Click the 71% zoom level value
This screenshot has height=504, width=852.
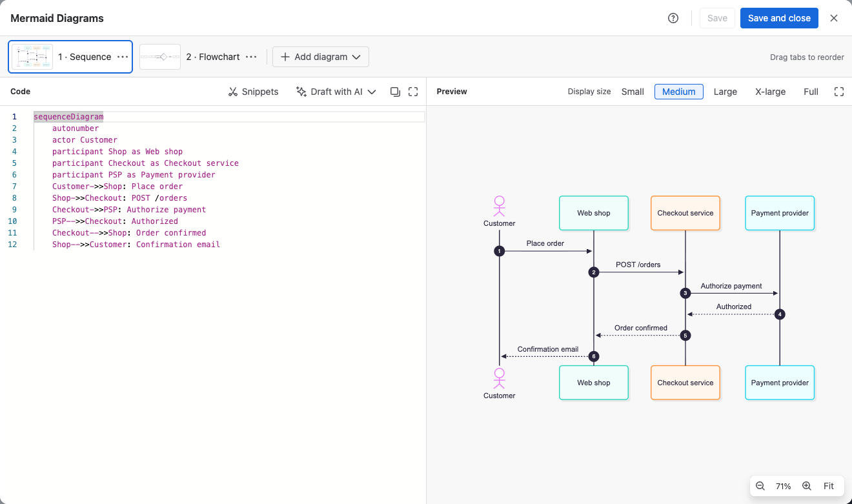pos(784,486)
